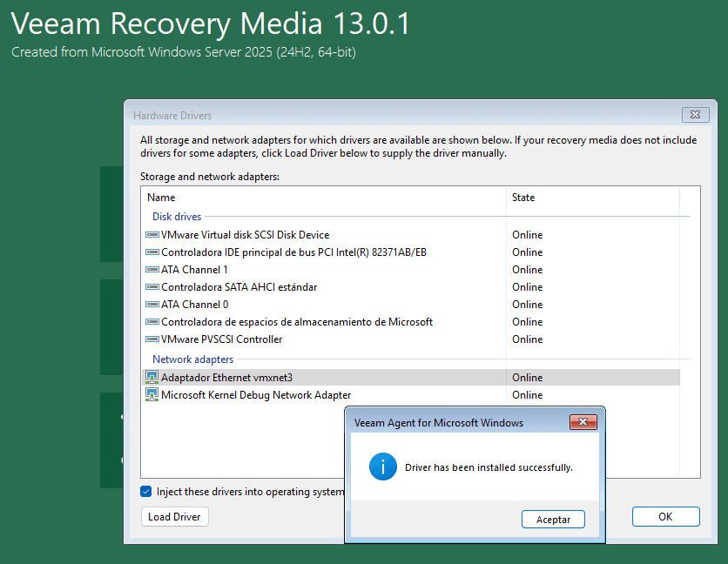
Task: Click the Load Driver button
Action: point(174,517)
